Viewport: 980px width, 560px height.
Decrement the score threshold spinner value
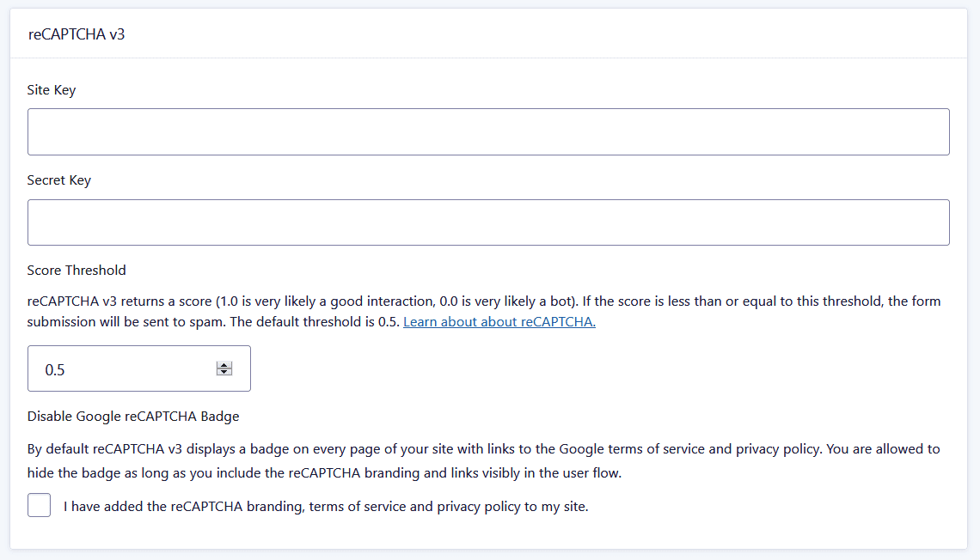click(224, 372)
